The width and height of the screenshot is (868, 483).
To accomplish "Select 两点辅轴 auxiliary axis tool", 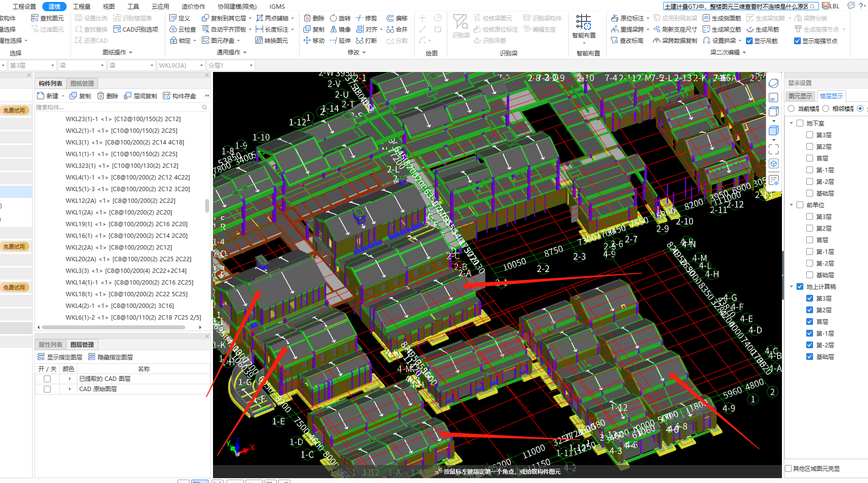I will coord(272,18).
